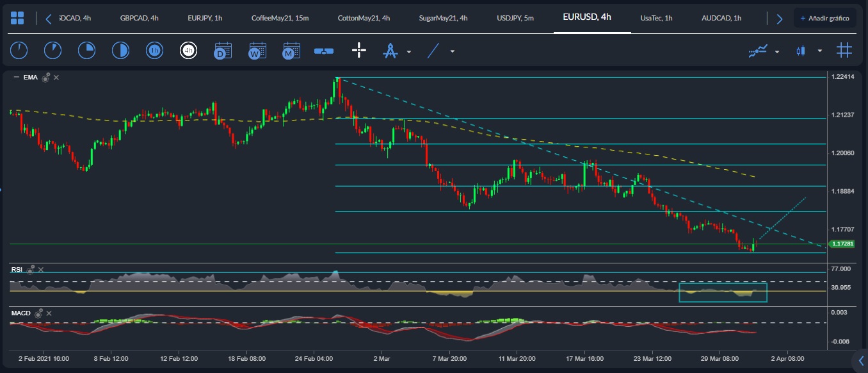Collapse the EMA panel with the minus
The width and height of the screenshot is (868, 373).
16,78
